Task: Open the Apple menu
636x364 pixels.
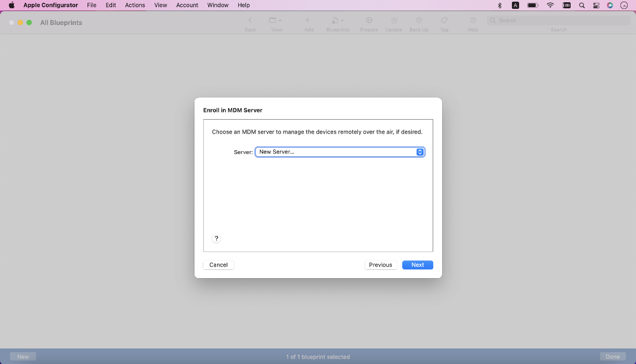Action: pyautogui.click(x=11, y=6)
